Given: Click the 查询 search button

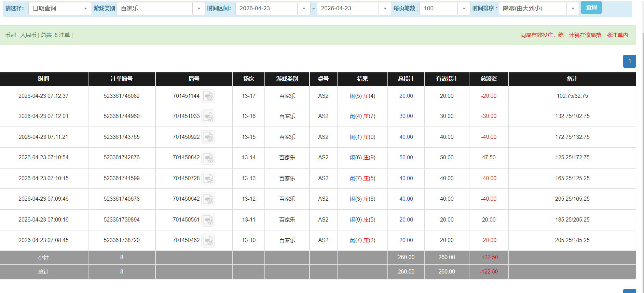Looking at the screenshot, I should (591, 8).
